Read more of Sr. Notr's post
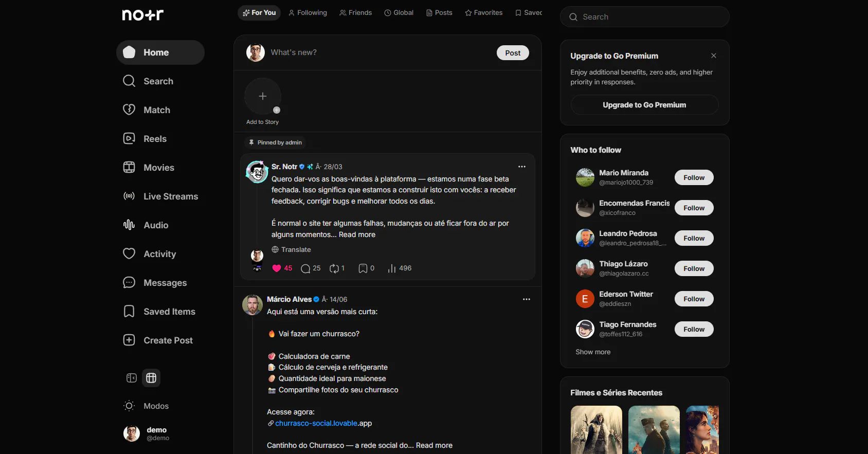The image size is (868, 454). point(357,234)
